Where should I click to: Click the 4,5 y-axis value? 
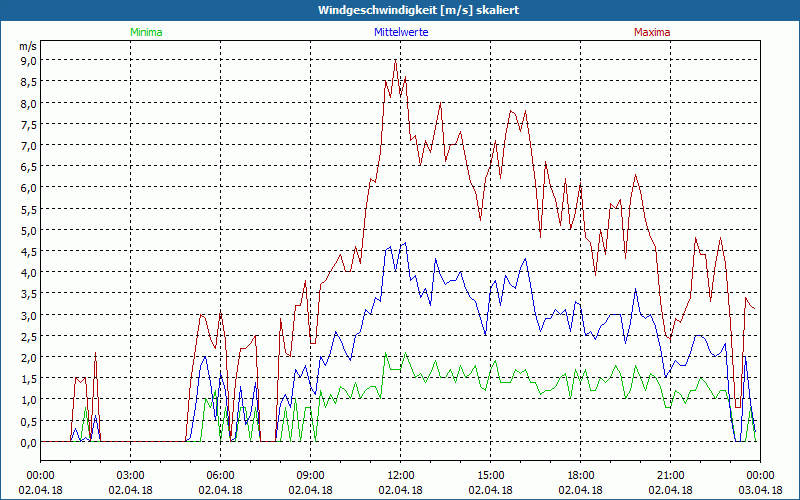click(28, 252)
